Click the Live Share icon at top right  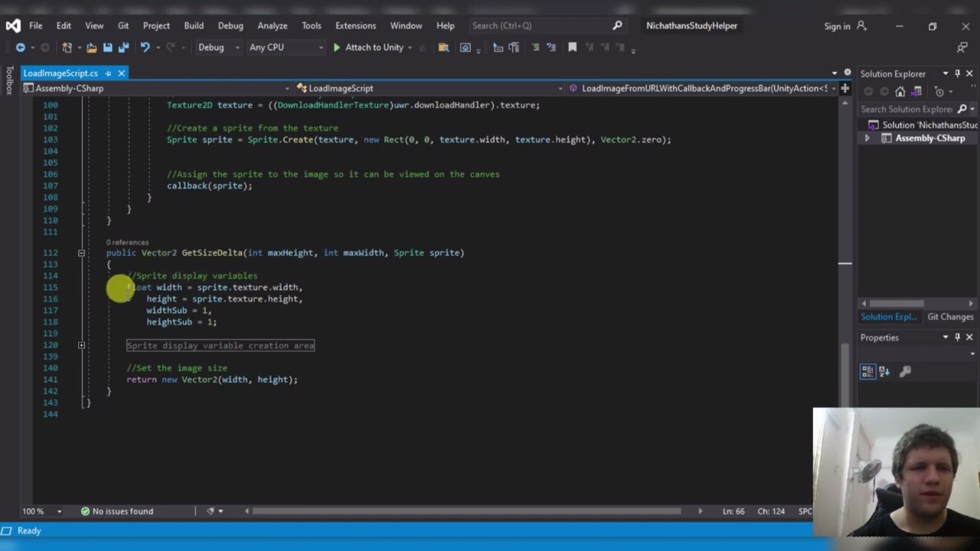point(962,47)
